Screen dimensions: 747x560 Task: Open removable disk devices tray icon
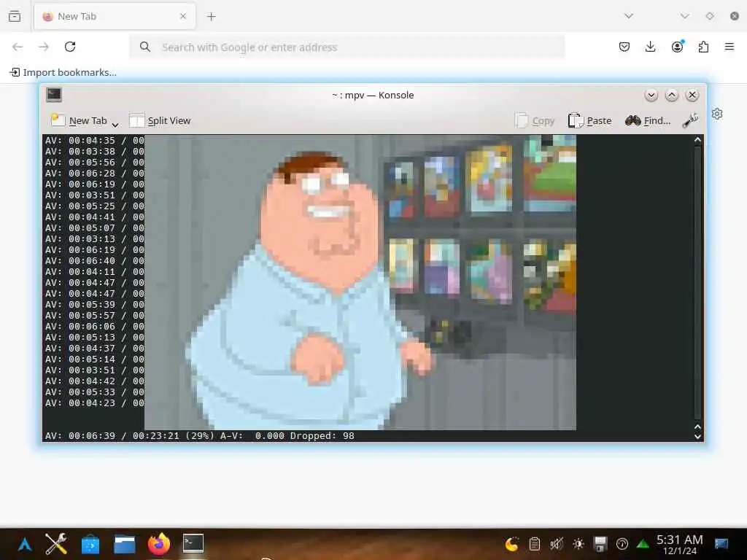pyautogui.click(x=600, y=544)
